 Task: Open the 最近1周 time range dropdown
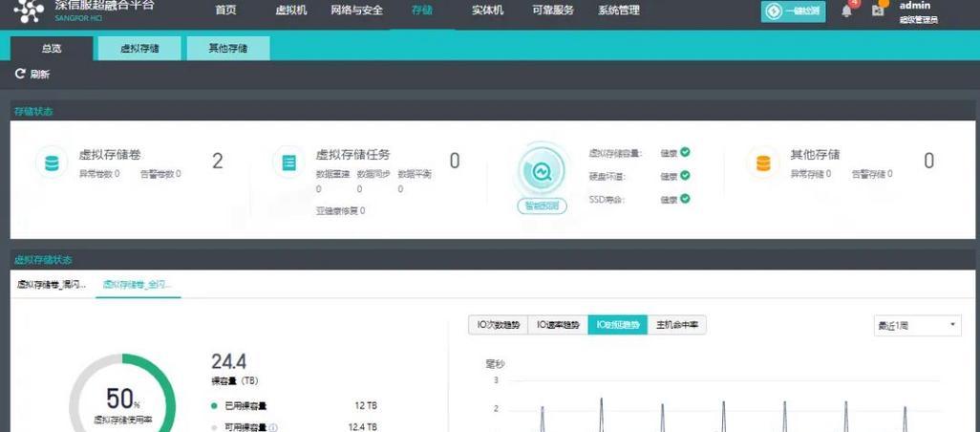coord(918,325)
